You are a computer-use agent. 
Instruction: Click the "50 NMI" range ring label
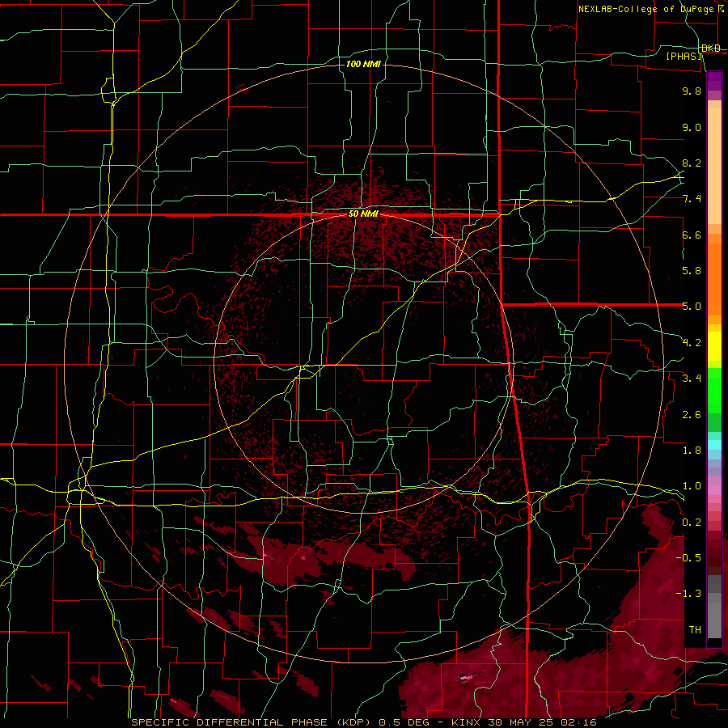pos(363,214)
